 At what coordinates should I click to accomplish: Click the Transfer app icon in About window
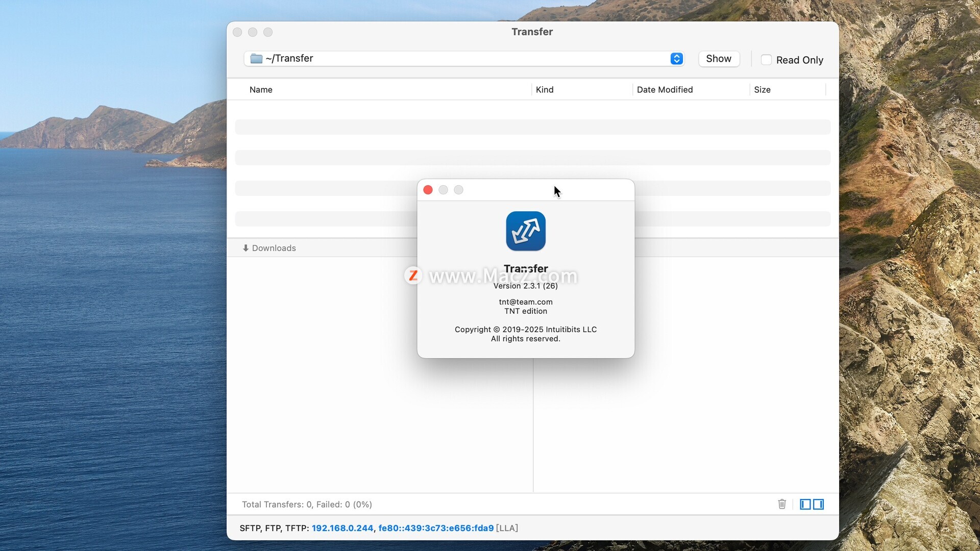tap(525, 231)
